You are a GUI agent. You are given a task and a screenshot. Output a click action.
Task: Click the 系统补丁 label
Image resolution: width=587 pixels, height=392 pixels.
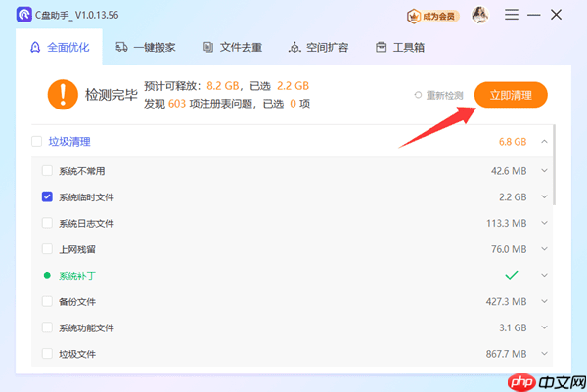pos(77,276)
